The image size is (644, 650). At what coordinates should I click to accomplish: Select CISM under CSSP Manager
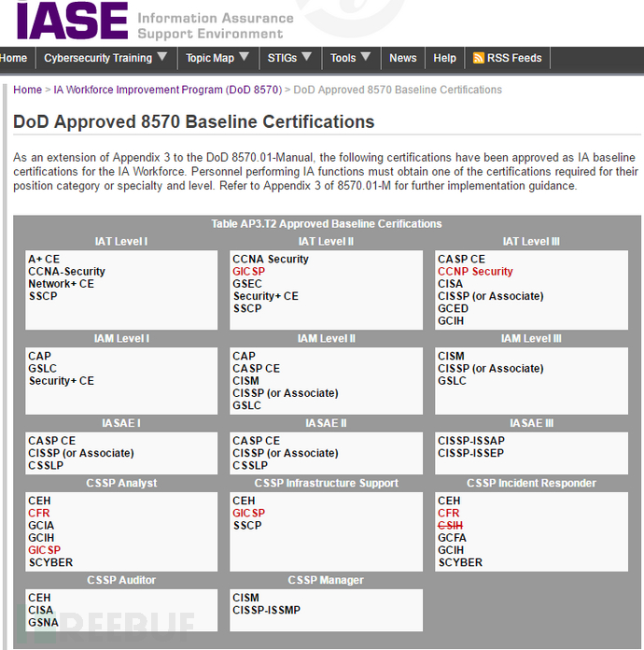tap(245, 598)
